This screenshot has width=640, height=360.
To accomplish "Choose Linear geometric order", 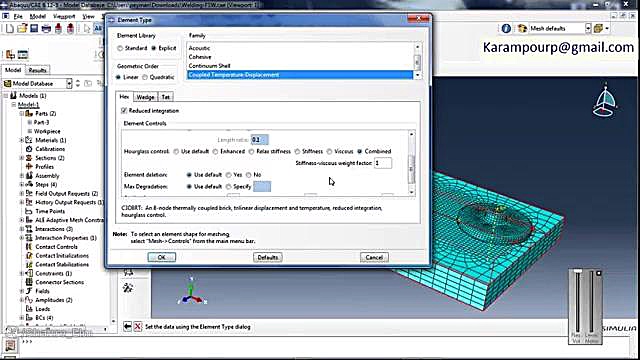I will tap(118, 77).
